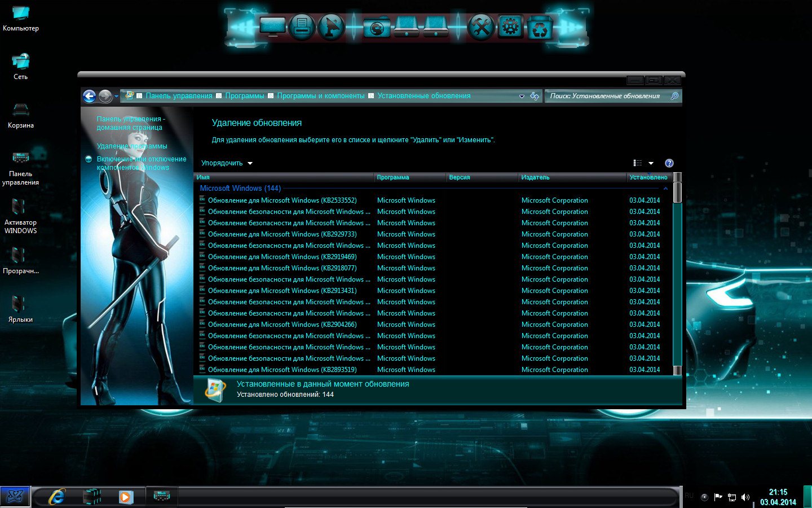
Task: Refresh the address bar with the arrows icon
Action: [x=535, y=96]
